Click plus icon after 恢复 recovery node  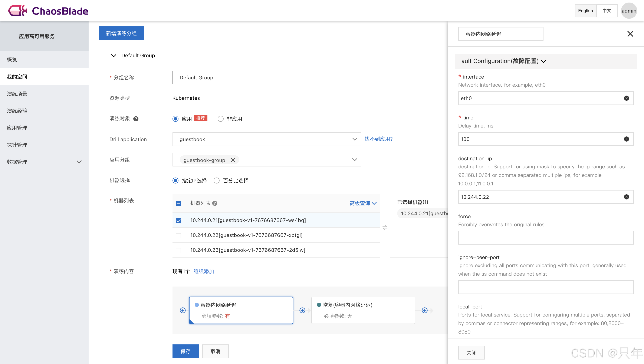[x=424, y=310]
